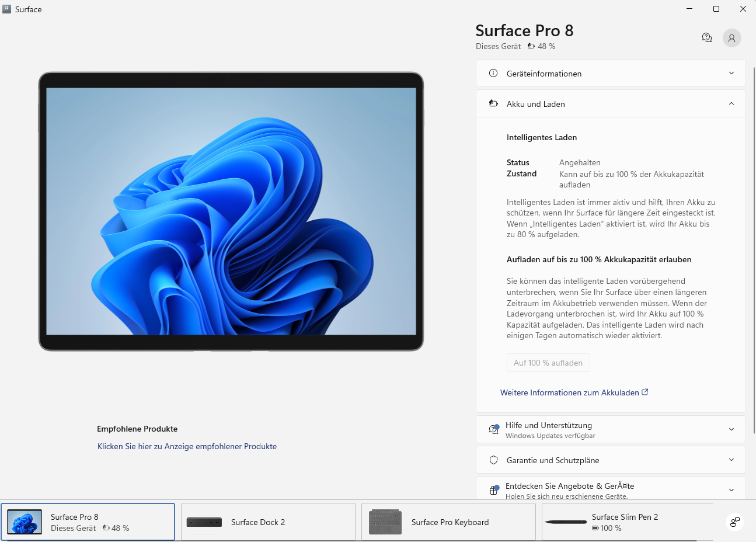Click the external link icon after Akkuladen
756x542 pixels.
point(645,392)
